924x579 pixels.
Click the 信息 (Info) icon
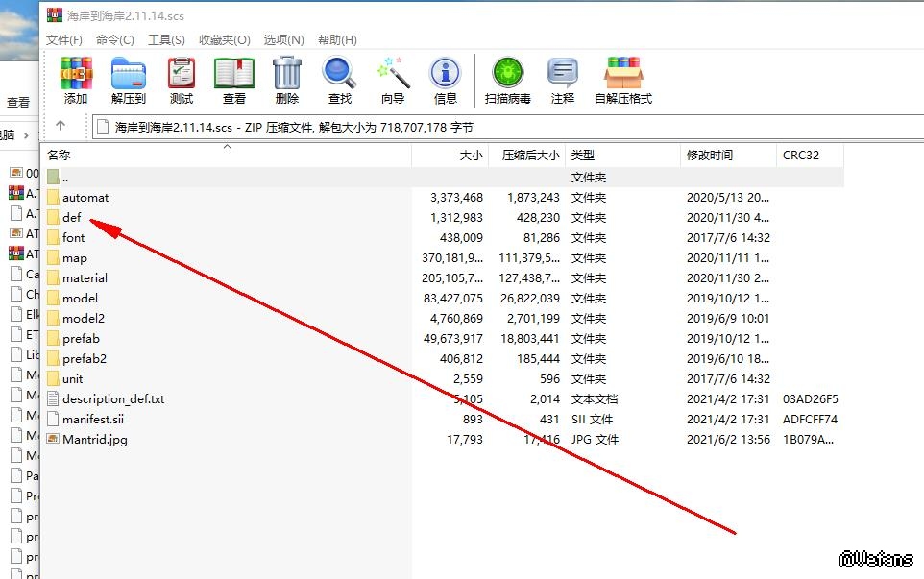coord(445,75)
